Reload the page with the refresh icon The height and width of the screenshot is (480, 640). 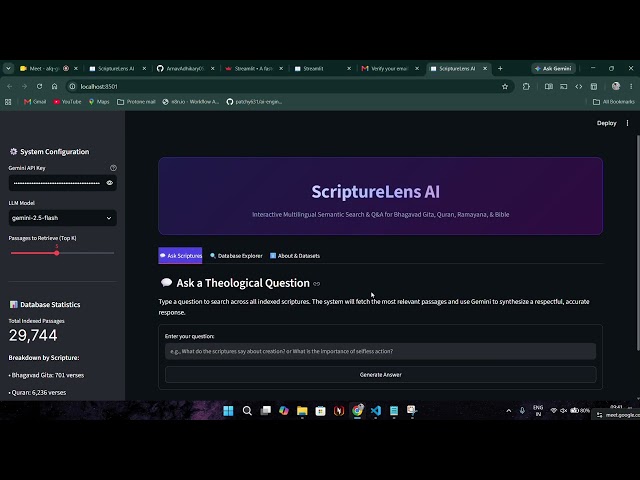39,87
